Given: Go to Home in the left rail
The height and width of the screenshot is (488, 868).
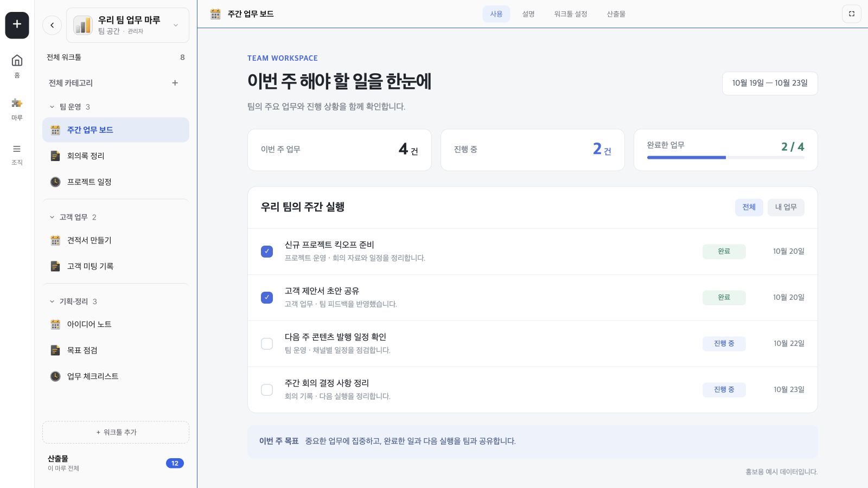Looking at the screenshot, I should [17, 66].
